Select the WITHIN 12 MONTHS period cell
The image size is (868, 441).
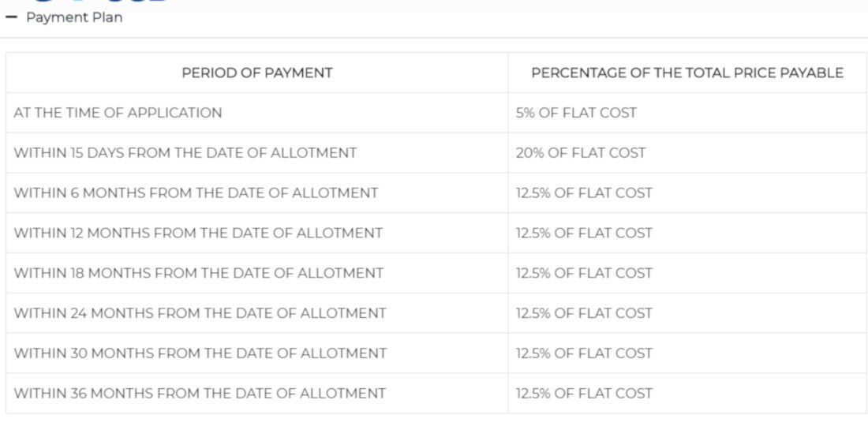pos(198,234)
